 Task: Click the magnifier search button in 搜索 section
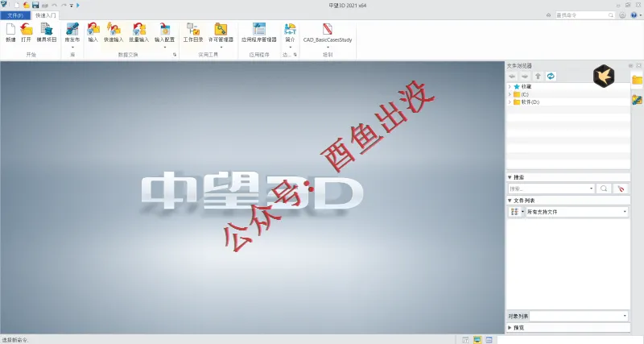[604, 189]
